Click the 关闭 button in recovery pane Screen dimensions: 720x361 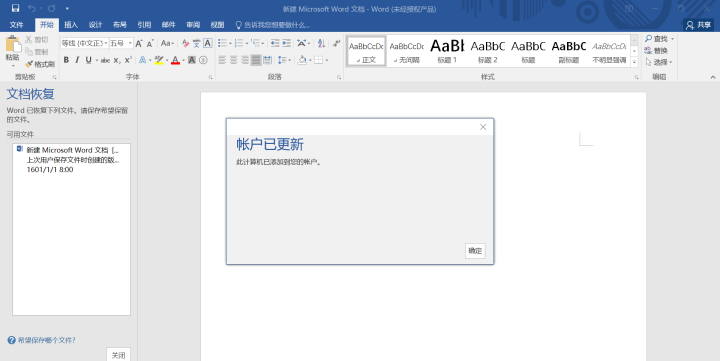[x=118, y=355]
